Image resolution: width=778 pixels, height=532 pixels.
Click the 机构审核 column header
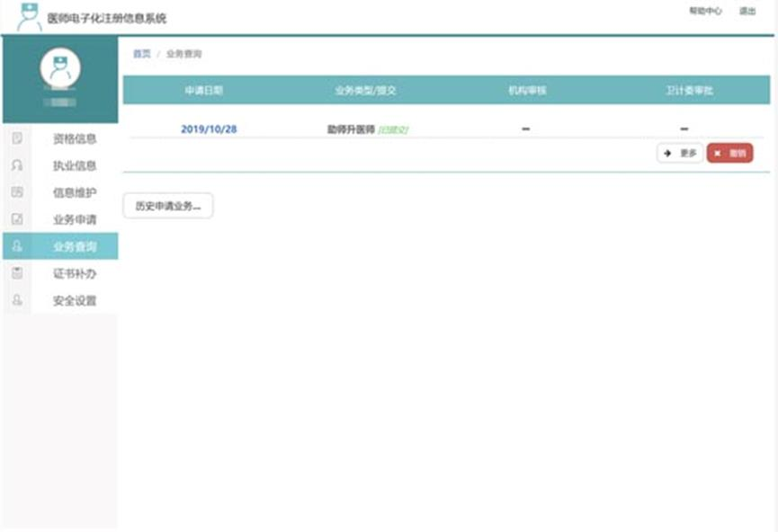526,91
